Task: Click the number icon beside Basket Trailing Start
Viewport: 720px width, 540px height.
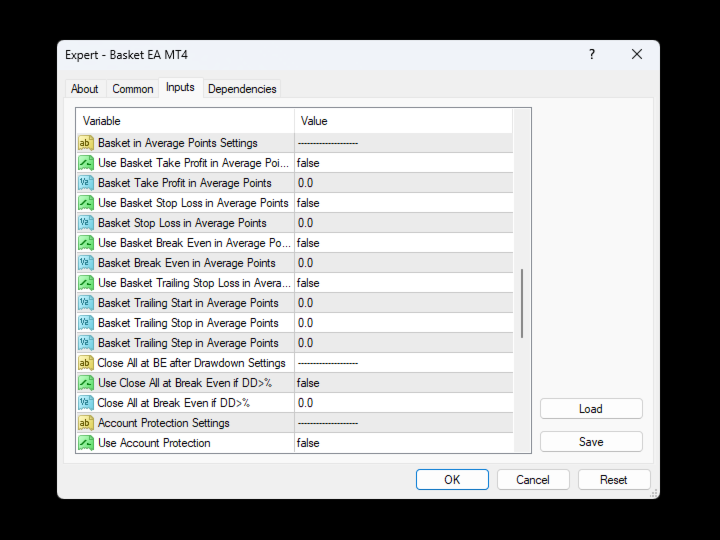Action: coord(86,303)
